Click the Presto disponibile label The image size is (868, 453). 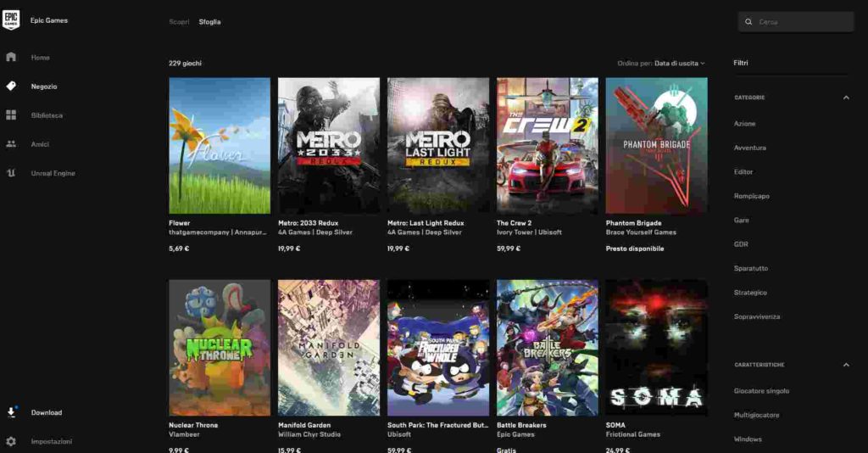[635, 249]
